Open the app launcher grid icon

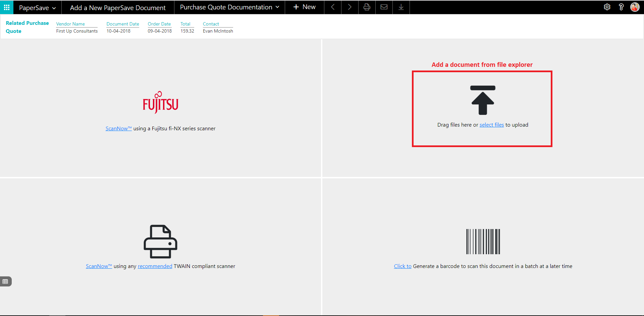pos(7,7)
